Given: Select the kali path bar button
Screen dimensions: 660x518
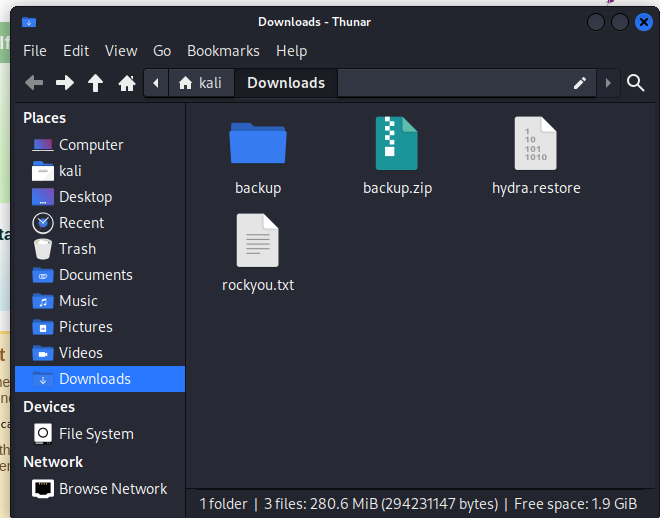Looking at the screenshot, I should 201,83.
